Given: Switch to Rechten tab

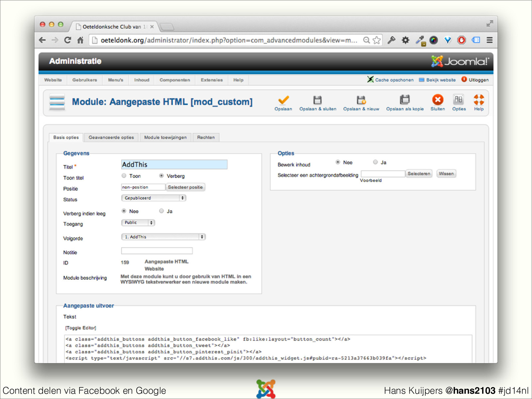Looking at the screenshot, I should (x=206, y=137).
